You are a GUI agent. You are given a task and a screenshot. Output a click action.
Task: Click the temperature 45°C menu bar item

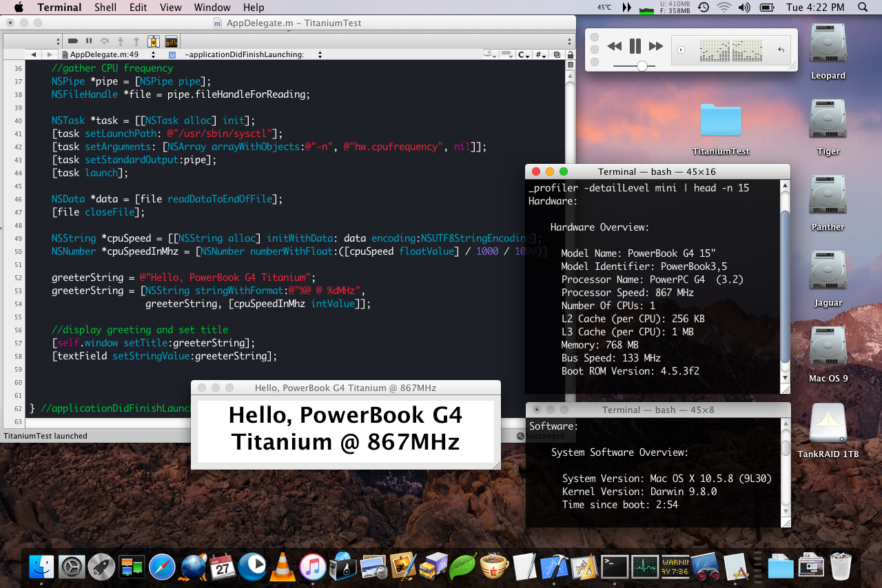[x=604, y=8]
